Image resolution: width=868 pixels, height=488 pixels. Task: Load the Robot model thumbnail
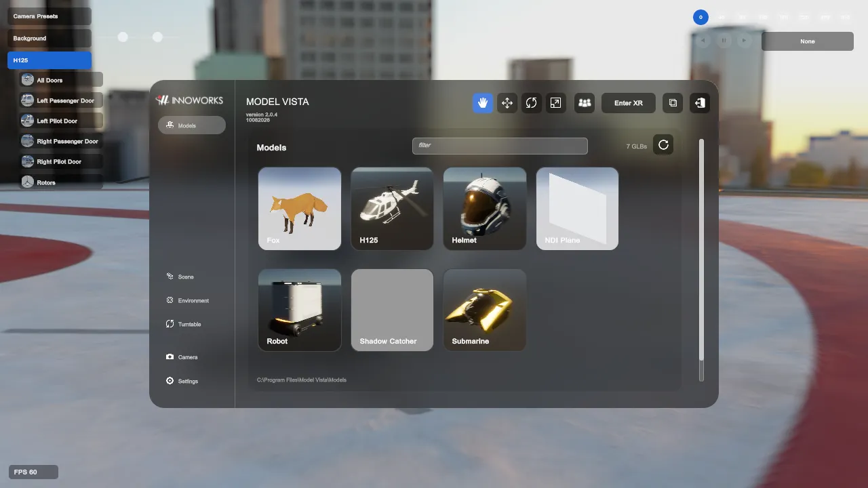click(300, 310)
